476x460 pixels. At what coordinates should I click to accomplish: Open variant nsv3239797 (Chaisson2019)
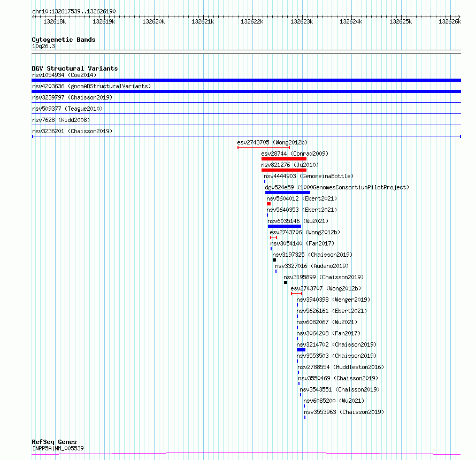click(72, 97)
